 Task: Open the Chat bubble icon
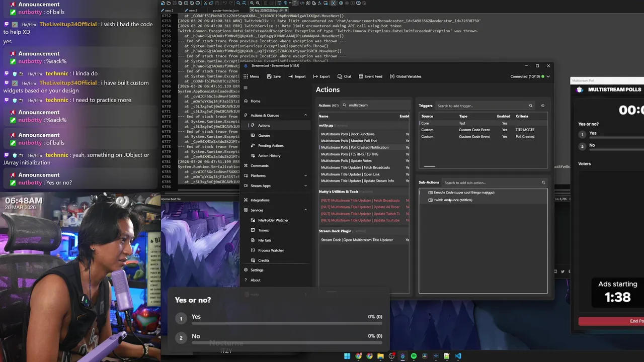tap(340, 76)
